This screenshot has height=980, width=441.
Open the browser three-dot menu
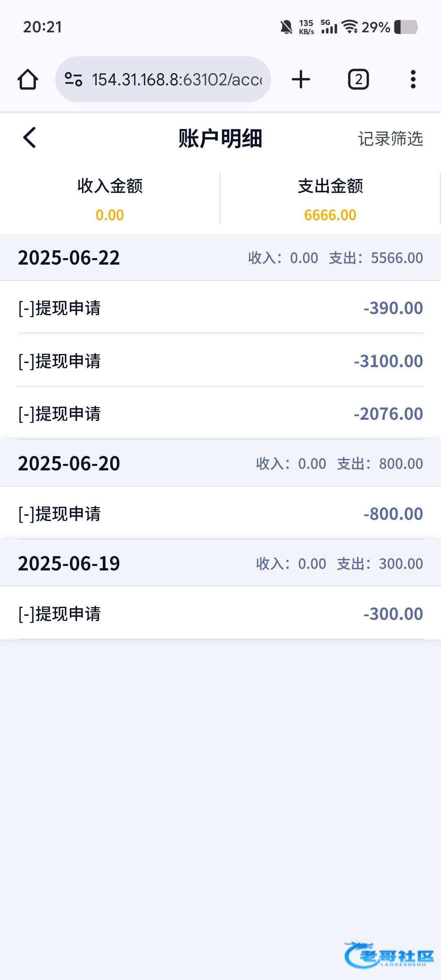tap(413, 79)
